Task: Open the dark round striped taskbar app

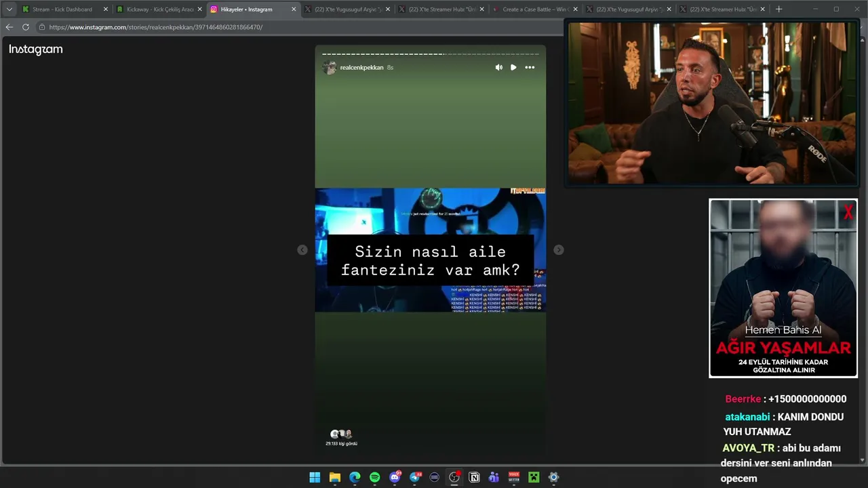Action: coord(435,477)
